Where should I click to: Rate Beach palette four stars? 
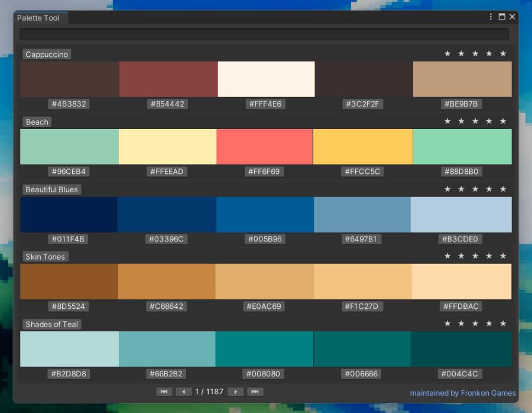click(489, 121)
